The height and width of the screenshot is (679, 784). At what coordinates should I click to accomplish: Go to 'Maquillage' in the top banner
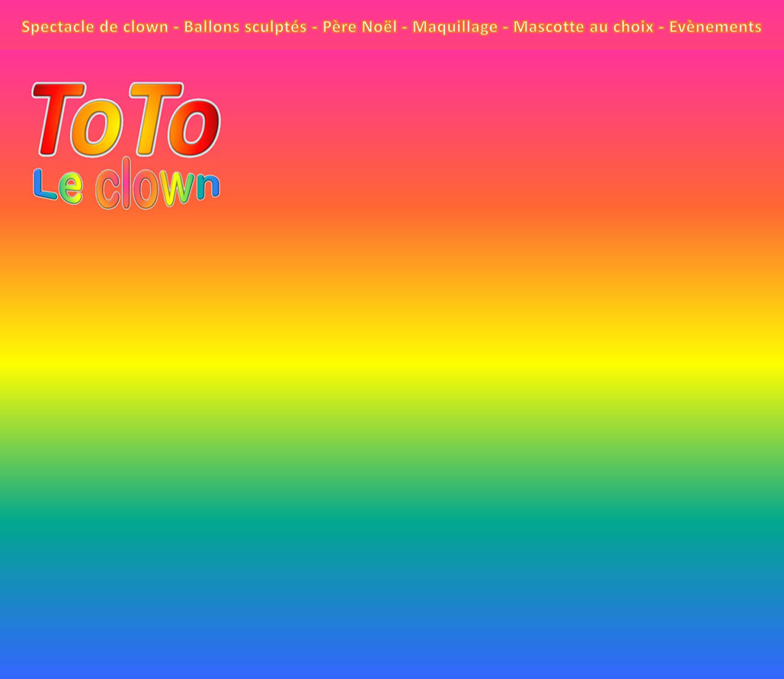coord(455,27)
